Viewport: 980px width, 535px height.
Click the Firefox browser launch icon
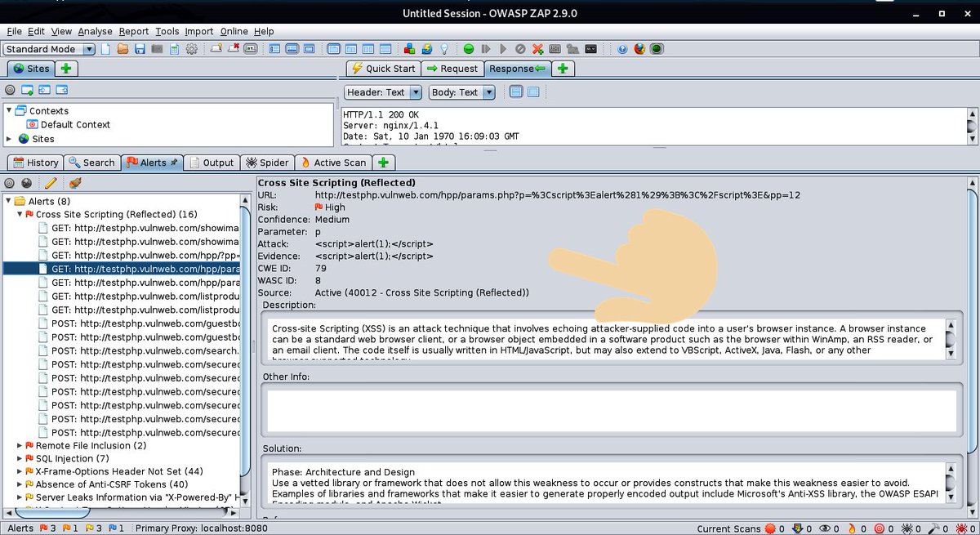[x=639, y=49]
